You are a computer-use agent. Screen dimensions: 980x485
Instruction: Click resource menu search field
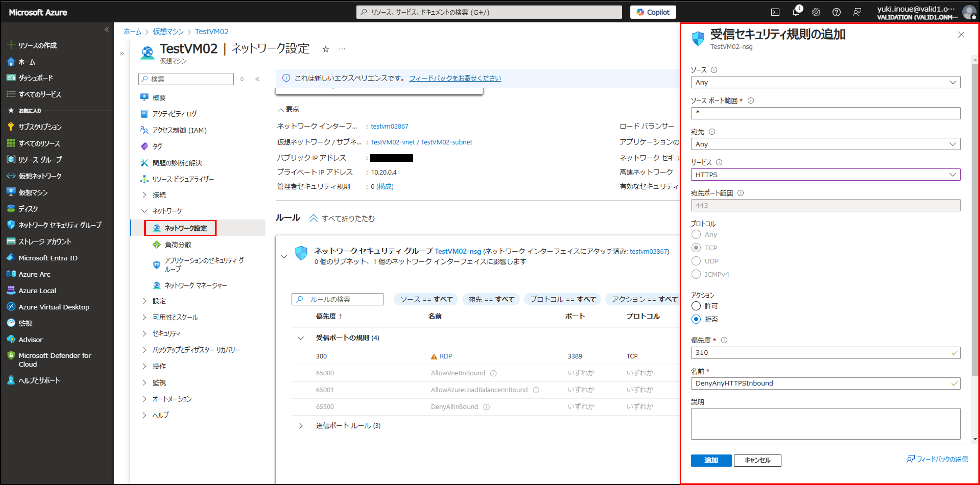(186, 79)
